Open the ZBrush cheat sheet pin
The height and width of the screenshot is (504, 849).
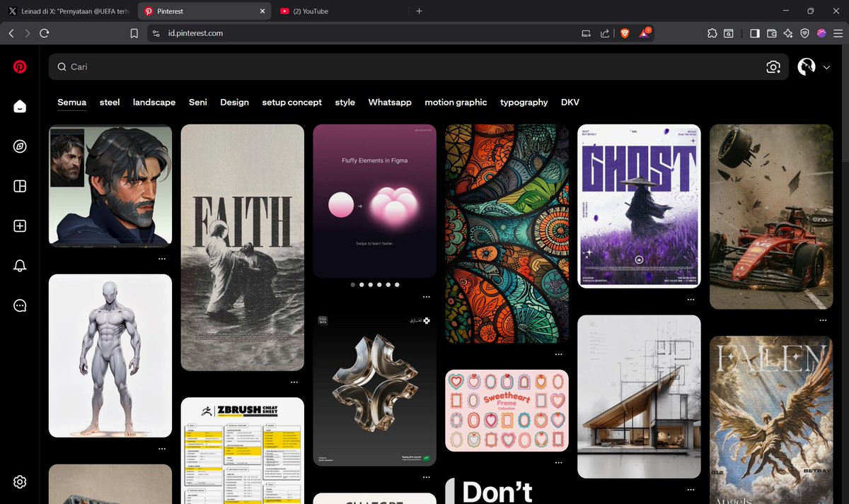pos(243,450)
